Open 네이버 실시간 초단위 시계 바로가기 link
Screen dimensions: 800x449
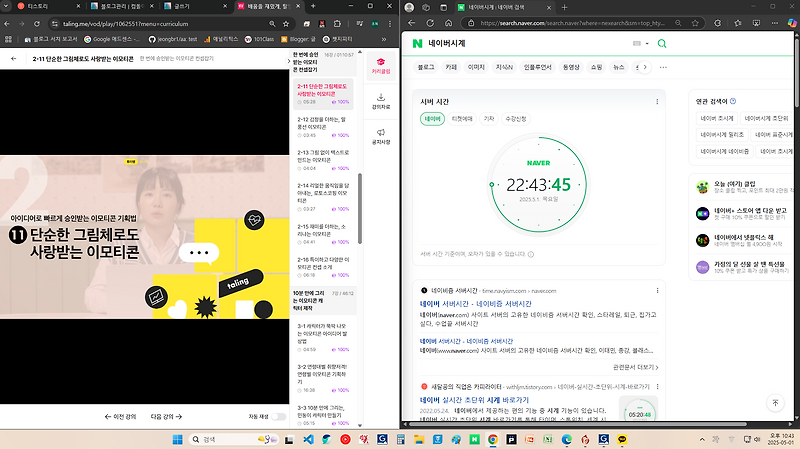(474, 400)
